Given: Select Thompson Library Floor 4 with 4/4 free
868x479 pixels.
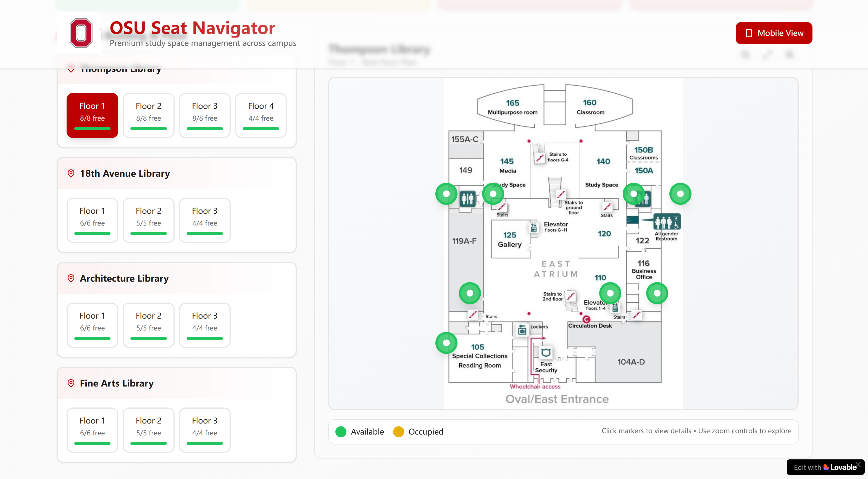Looking at the screenshot, I should pos(261,115).
